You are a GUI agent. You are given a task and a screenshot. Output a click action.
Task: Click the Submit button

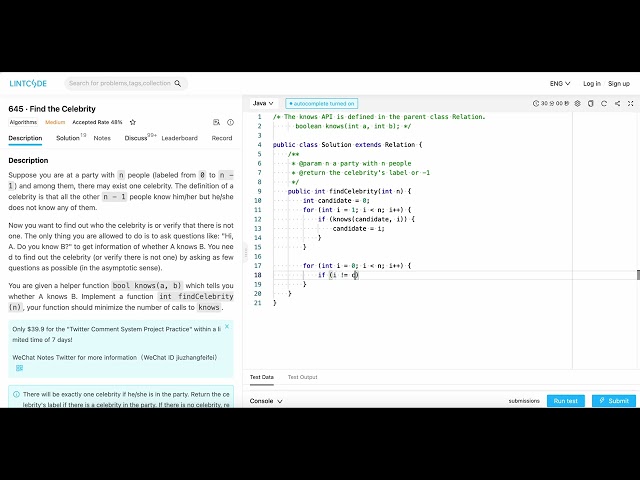tap(614, 401)
